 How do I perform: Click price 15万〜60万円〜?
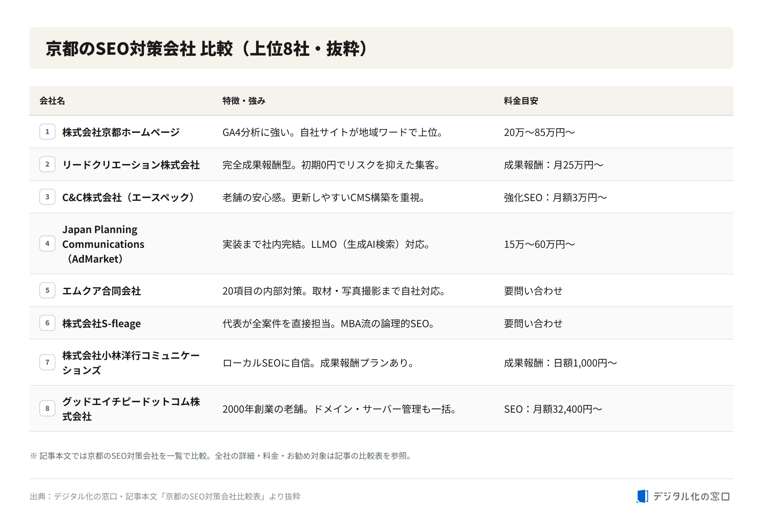click(539, 244)
